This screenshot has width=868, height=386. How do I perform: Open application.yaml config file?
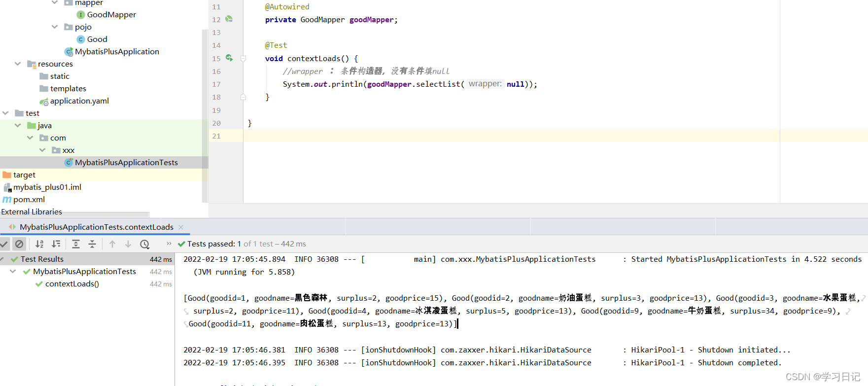[79, 101]
